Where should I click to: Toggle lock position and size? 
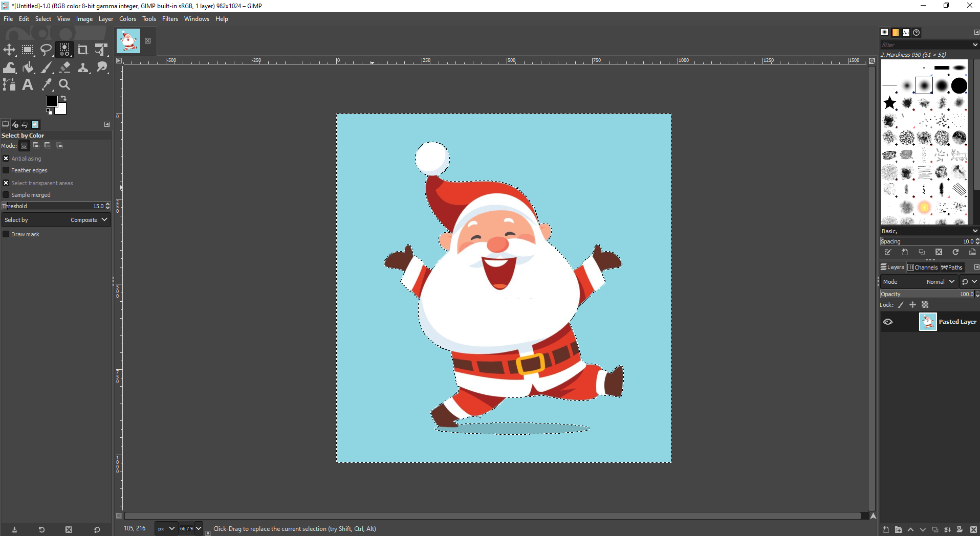pos(912,305)
